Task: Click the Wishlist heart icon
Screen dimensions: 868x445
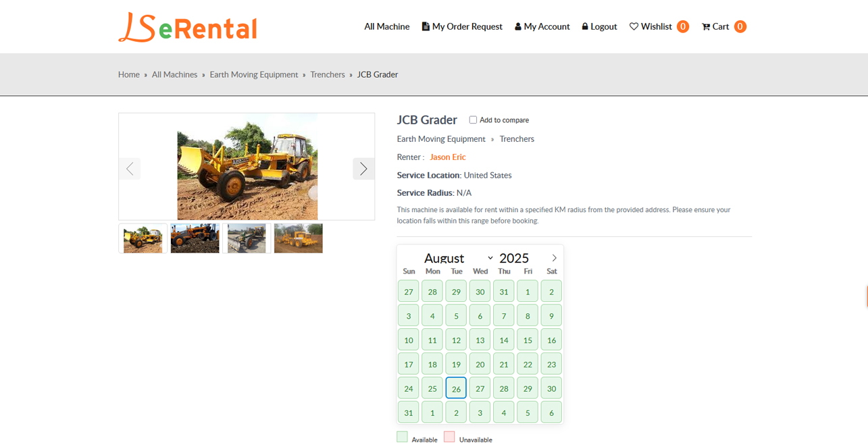Action: click(634, 26)
